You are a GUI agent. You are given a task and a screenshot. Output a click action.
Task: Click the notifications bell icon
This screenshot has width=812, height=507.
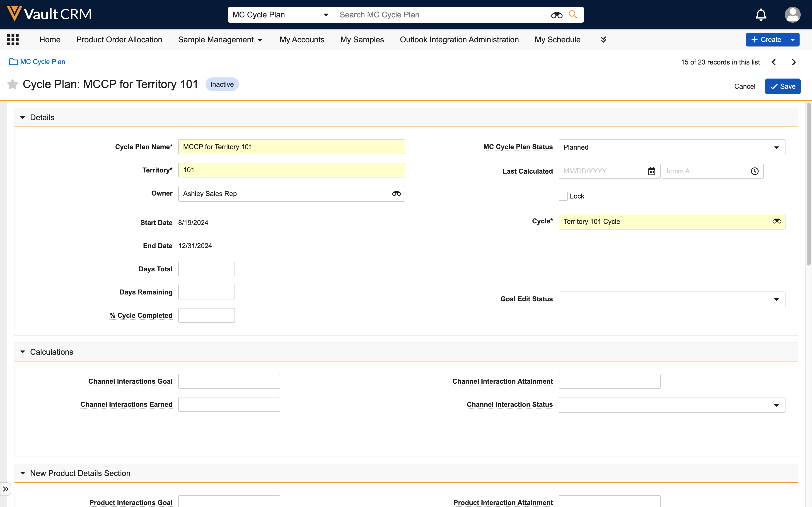click(x=761, y=15)
